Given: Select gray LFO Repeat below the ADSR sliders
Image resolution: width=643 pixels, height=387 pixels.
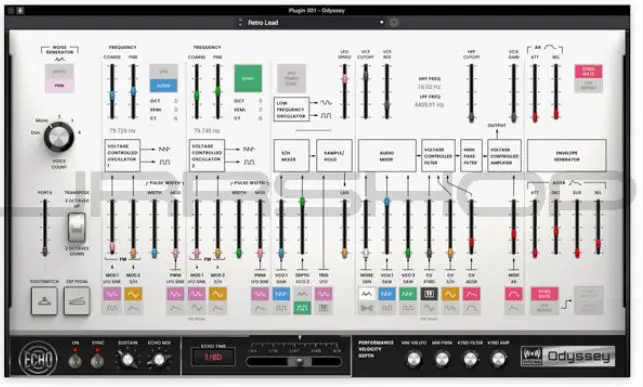Looking at the screenshot, I should coord(545,308).
